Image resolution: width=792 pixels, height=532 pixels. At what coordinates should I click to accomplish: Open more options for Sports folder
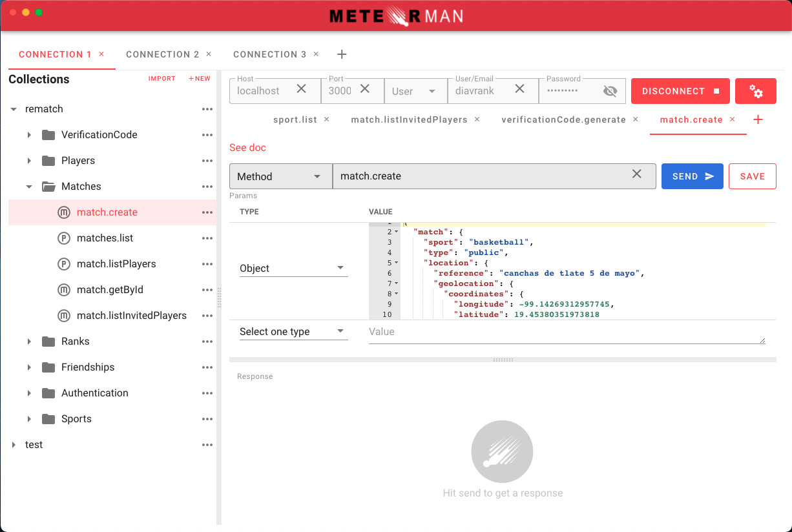click(x=207, y=419)
